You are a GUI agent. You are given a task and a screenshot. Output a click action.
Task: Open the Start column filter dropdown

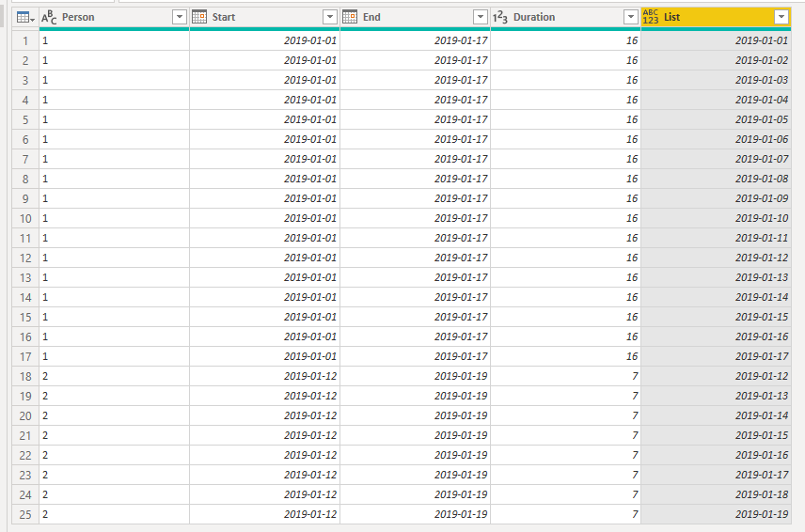[329, 17]
